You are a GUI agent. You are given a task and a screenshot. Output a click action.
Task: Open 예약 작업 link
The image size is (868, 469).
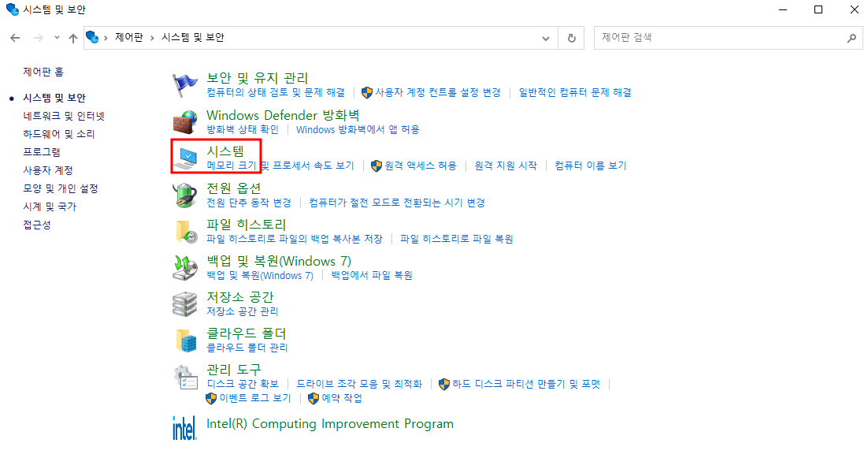click(342, 398)
